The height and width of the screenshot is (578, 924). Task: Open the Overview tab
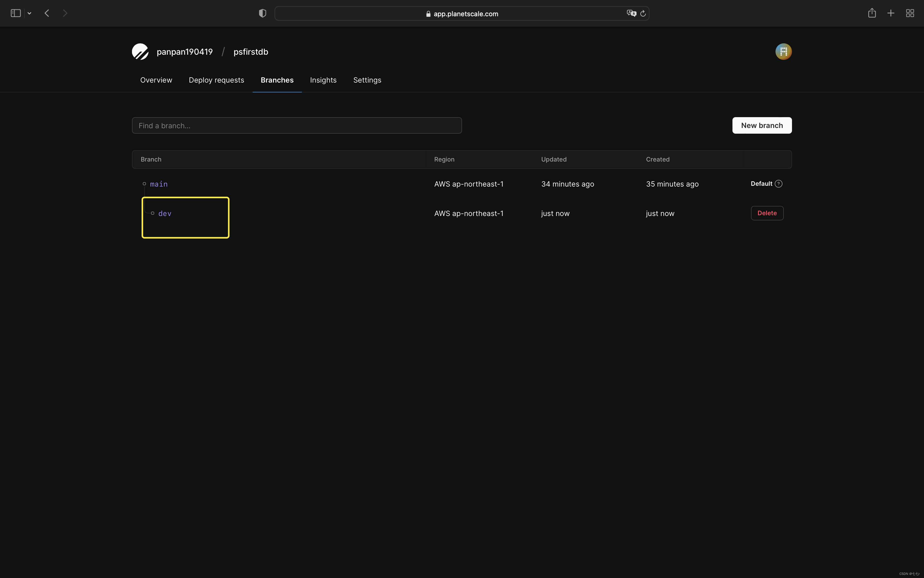click(x=156, y=80)
